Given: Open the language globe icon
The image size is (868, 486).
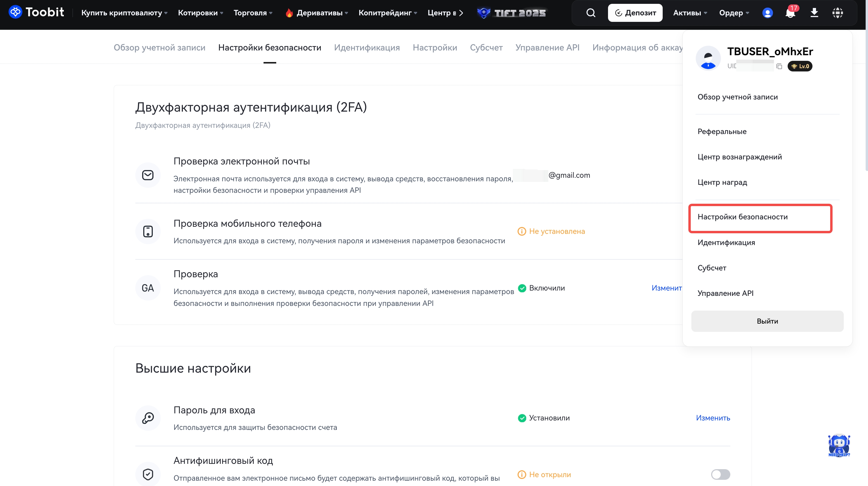Looking at the screenshot, I should click(837, 13).
